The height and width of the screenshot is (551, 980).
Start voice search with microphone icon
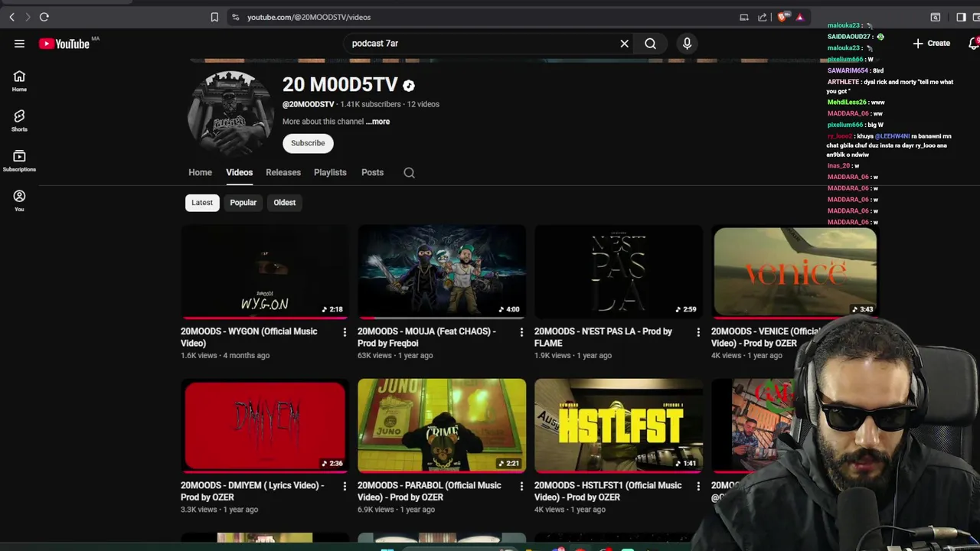pyautogui.click(x=687, y=44)
